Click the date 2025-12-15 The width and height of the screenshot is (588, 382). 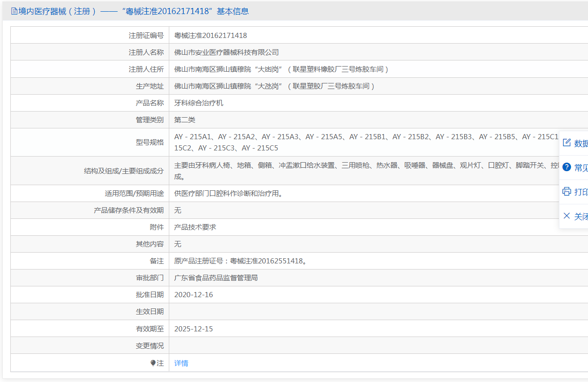click(194, 329)
